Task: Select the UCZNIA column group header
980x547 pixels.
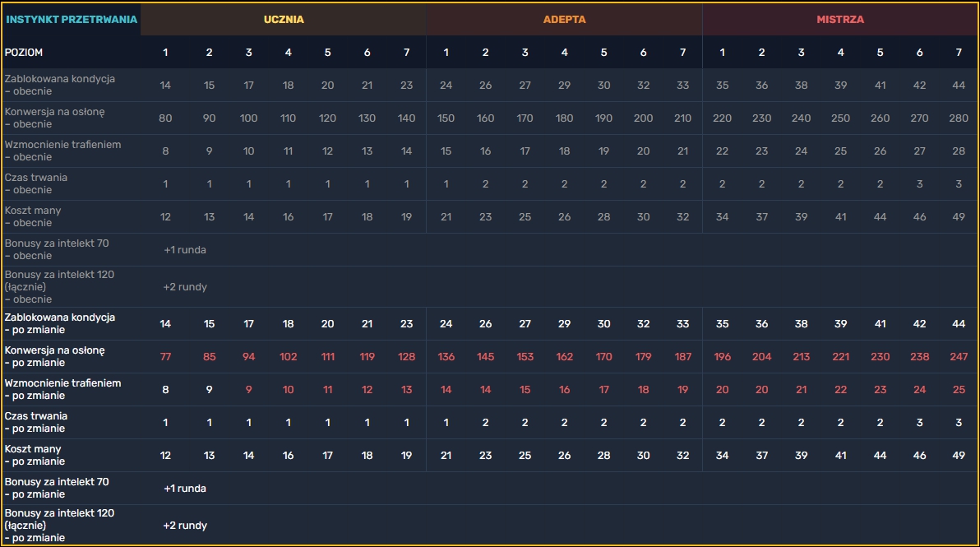Action: [284, 20]
